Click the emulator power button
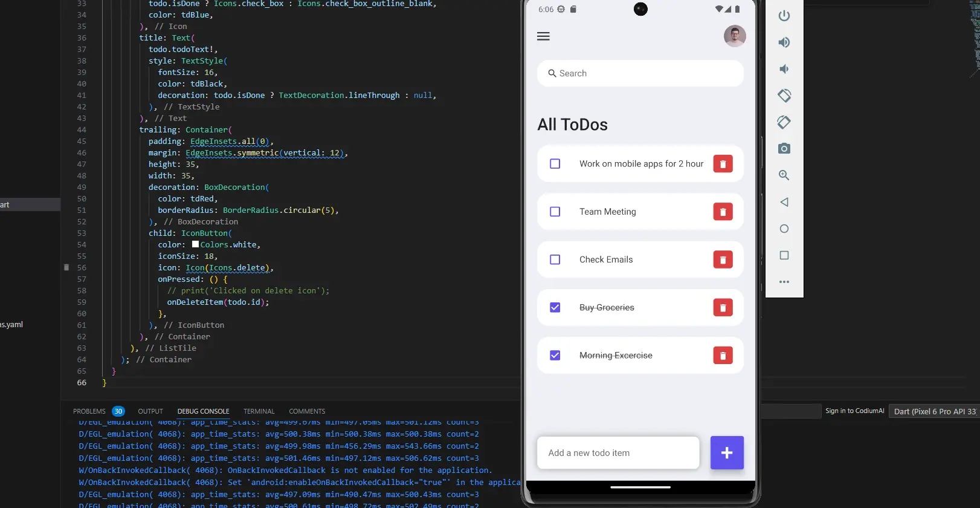This screenshot has height=508, width=980. (784, 16)
